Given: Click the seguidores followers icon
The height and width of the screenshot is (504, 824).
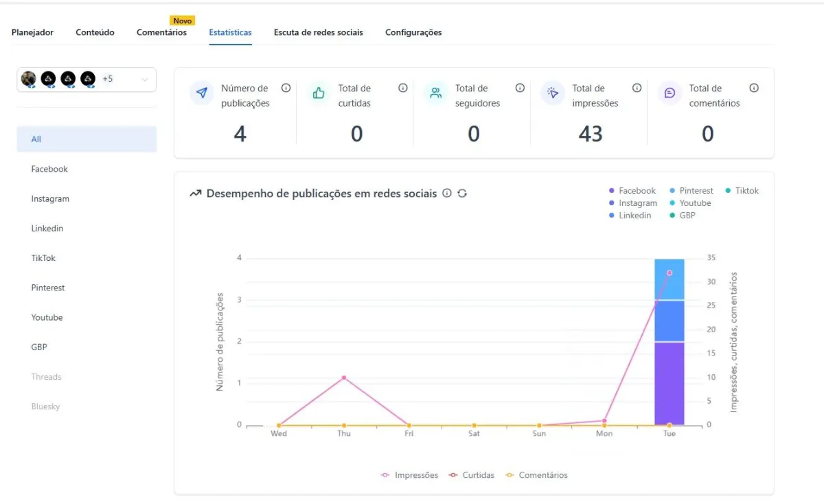Looking at the screenshot, I should tap(435, 93).
